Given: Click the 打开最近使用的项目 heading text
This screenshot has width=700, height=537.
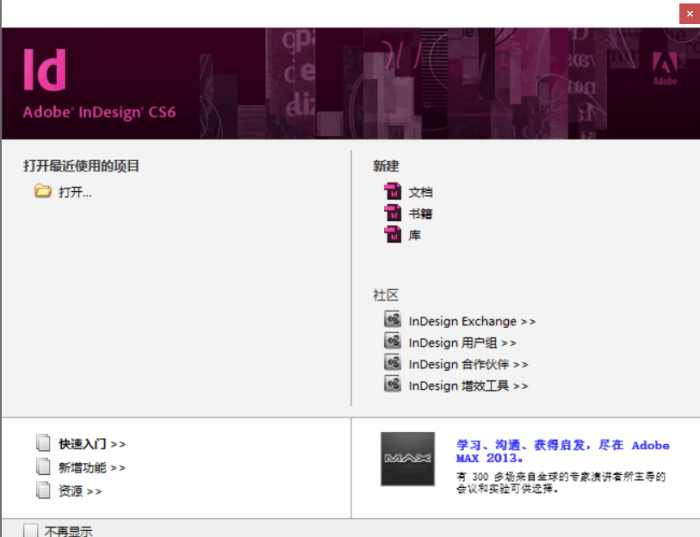Looking at the screenshot, I should 81,166.
